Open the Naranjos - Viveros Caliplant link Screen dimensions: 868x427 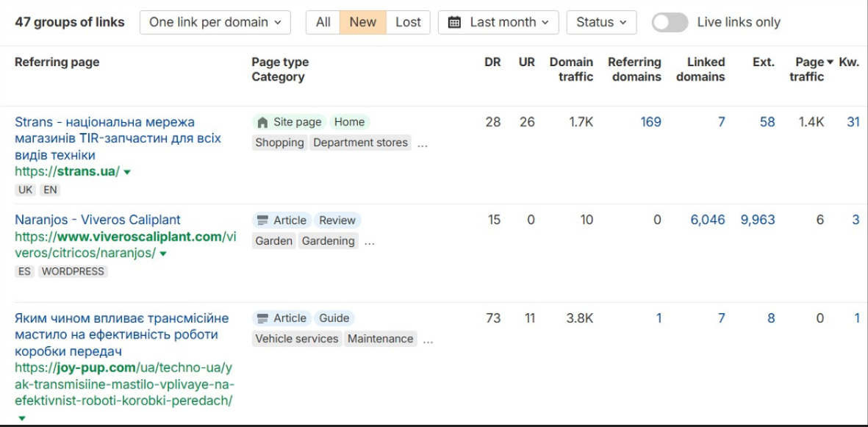pyautogui.click(x=97, y=220)
